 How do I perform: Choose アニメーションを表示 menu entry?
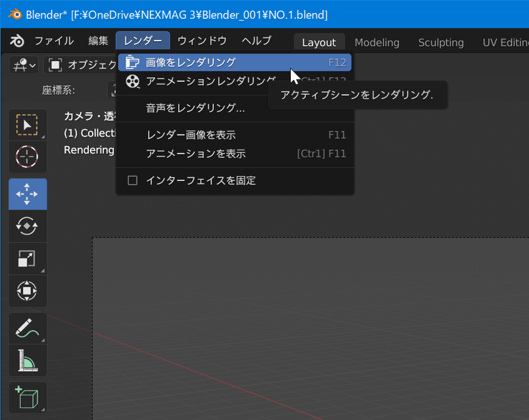(235, 154)
